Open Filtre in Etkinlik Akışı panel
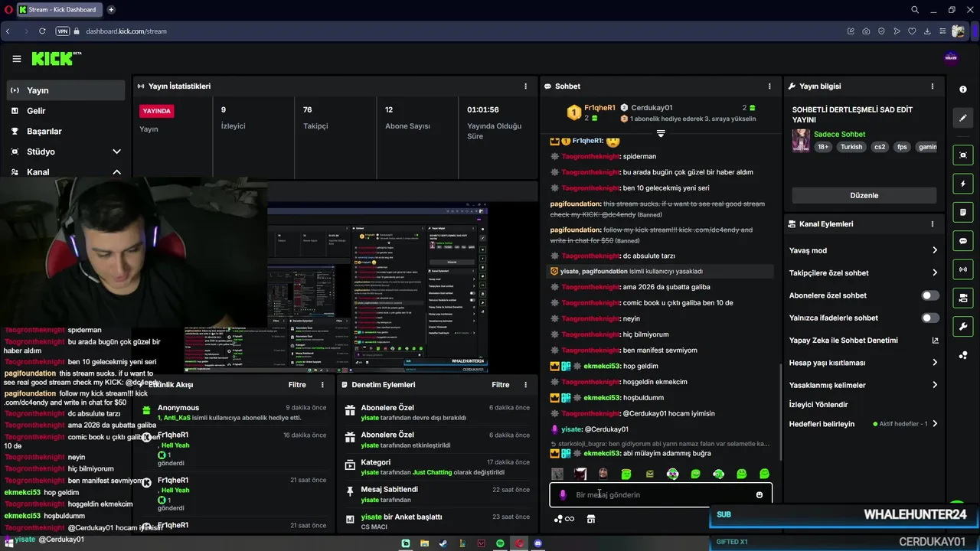980x551 pixels. (297, 385)
